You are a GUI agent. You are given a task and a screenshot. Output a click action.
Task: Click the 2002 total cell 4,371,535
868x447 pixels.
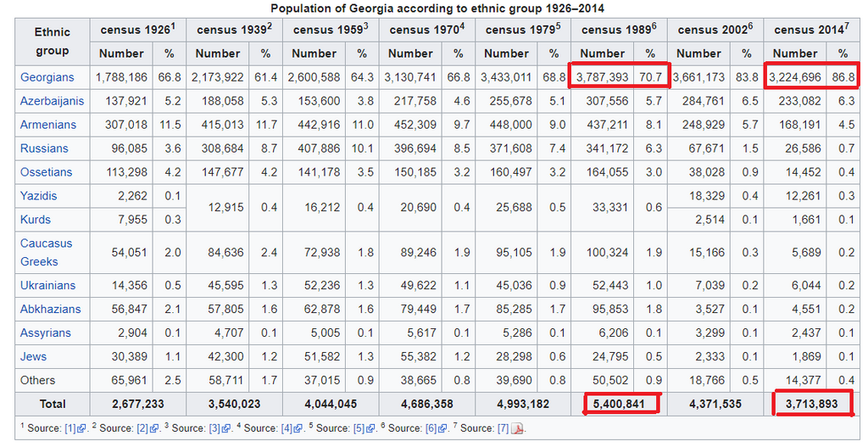click(715, 404)
